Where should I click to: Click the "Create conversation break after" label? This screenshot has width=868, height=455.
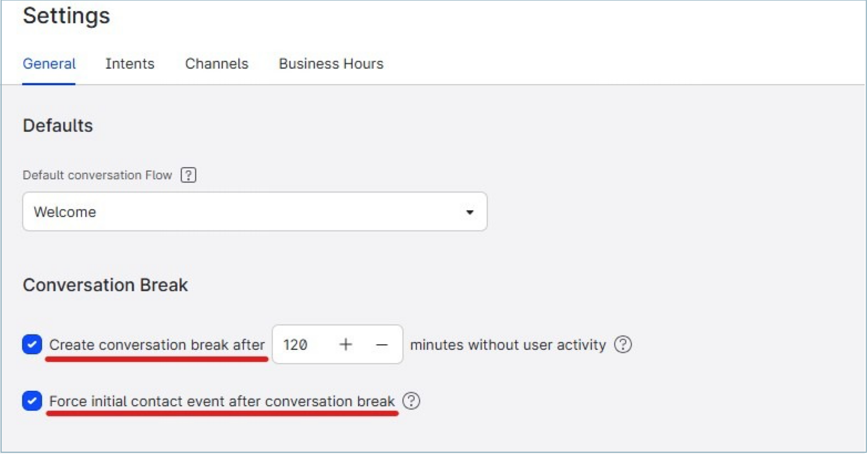coord(157,345)
